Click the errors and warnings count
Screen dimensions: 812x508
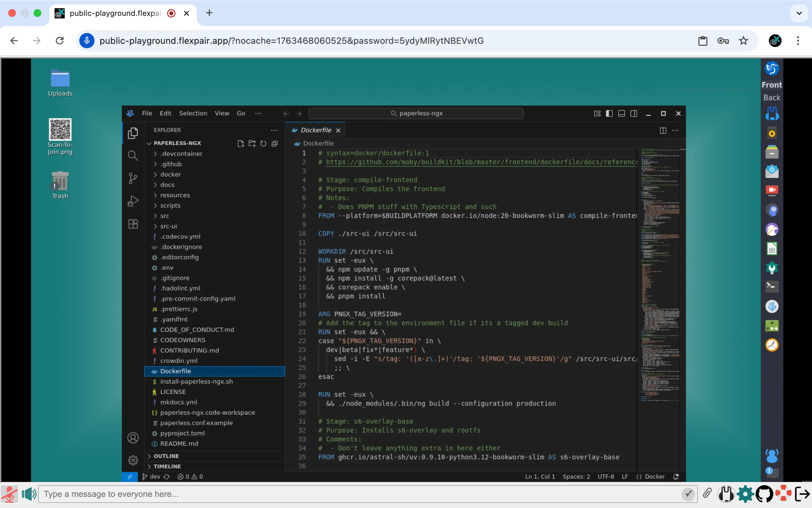(190, 477)
